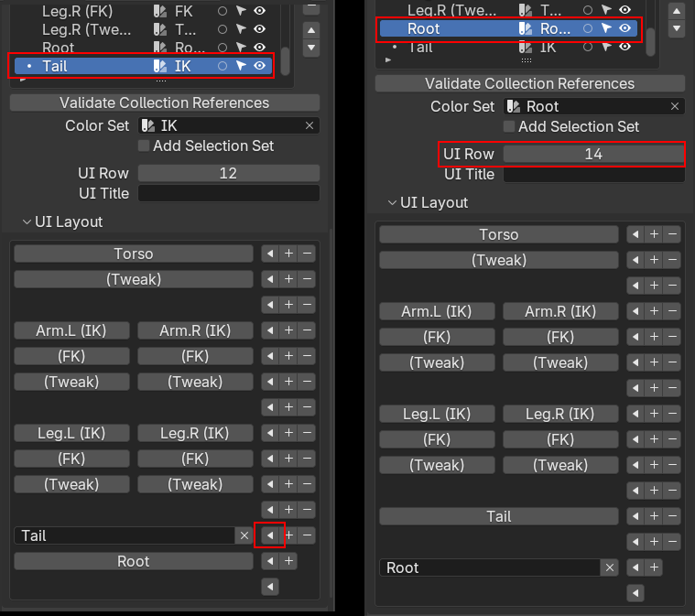Click the selectable arrow icon on the highlighted Tail row
This screenshot has height=616, width=695.
pyautogui.click(x=241, y=66)
